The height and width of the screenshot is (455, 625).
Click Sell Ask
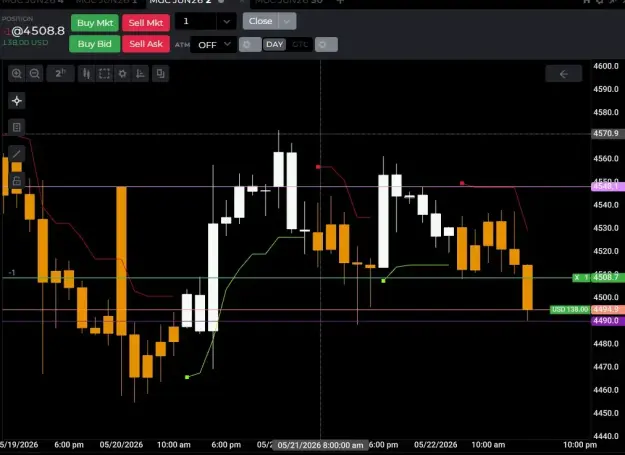[x=146, y=44]
